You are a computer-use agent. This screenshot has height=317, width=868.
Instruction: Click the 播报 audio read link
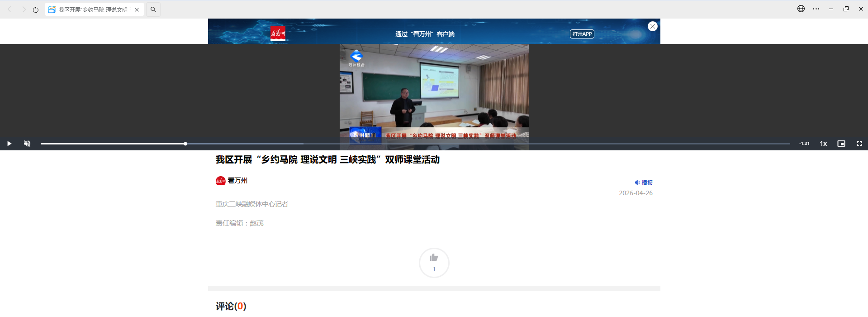point(644,183)
